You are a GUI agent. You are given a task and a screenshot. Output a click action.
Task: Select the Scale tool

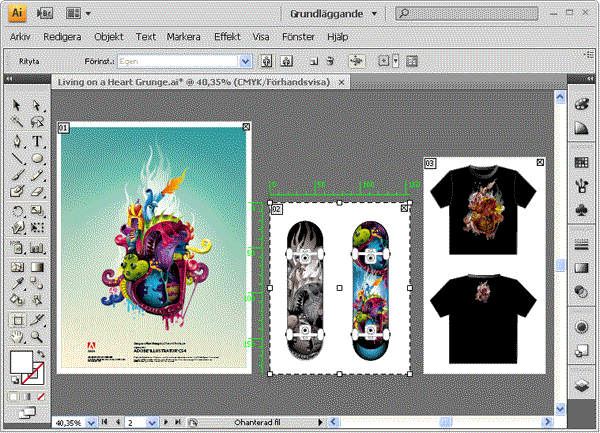[37, 210]
